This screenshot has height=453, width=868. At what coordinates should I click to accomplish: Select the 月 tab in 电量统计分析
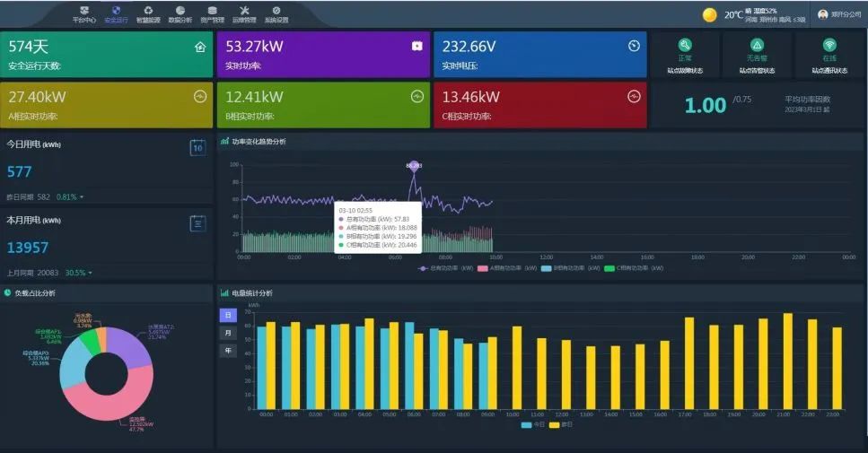228,333
